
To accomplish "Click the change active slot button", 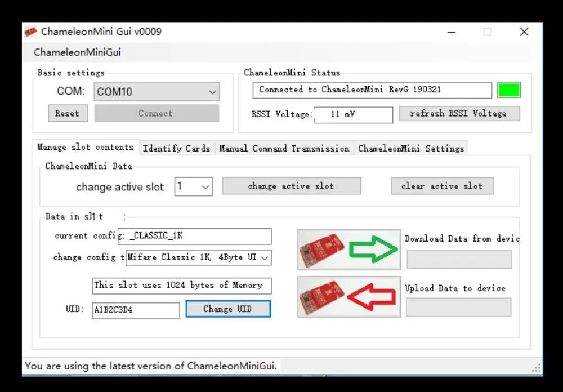I will pyautogui.click(x=292, y=186).
